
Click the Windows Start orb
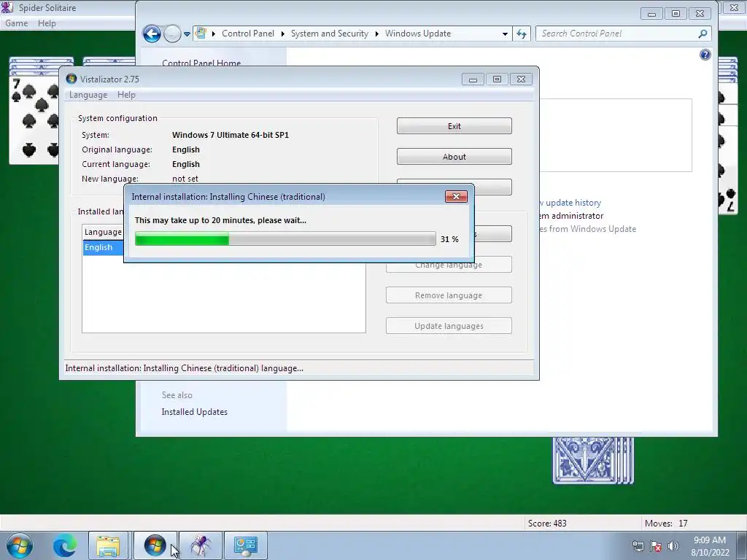19,545
